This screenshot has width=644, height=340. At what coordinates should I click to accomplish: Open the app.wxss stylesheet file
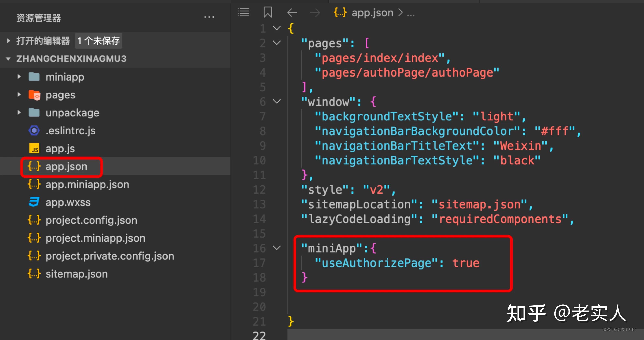point(68,202)
